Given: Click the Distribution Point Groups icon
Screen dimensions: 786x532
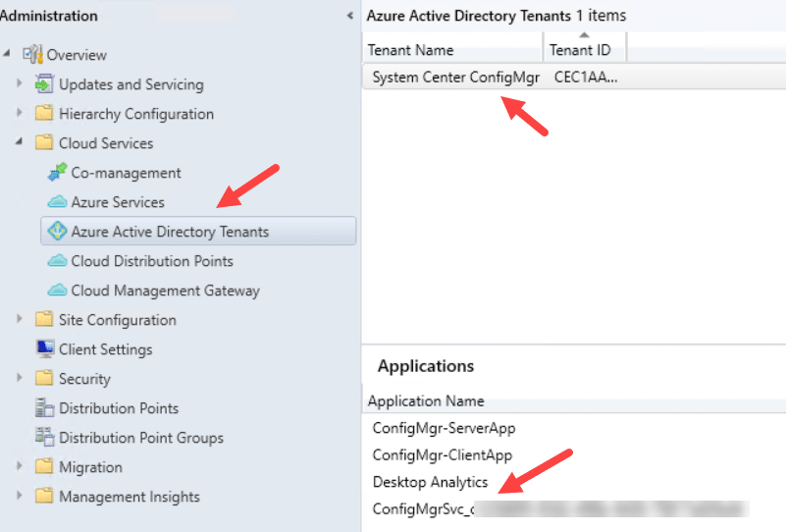Looking at the screenshot, I should point(44,437).
